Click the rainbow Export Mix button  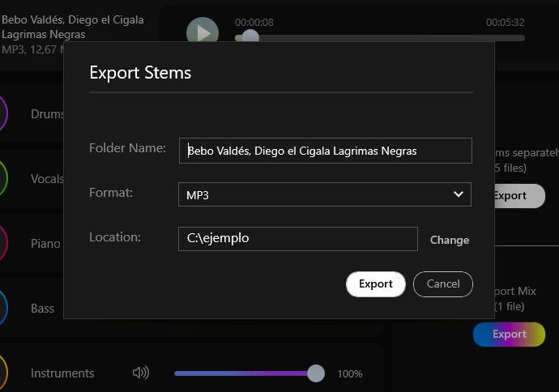[509, 334]
